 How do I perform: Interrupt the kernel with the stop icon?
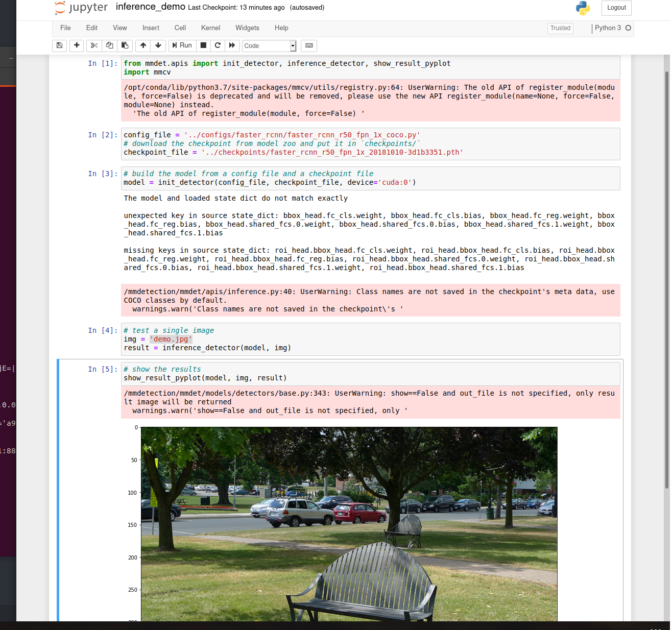[x=203, y=45]
